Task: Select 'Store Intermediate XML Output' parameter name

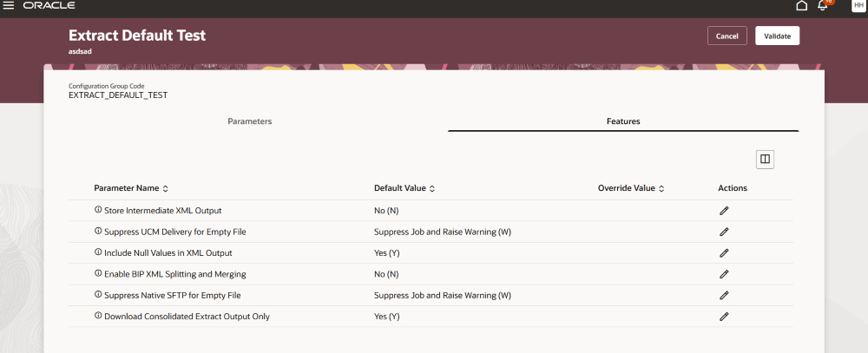Action: [x=163, y=211]
